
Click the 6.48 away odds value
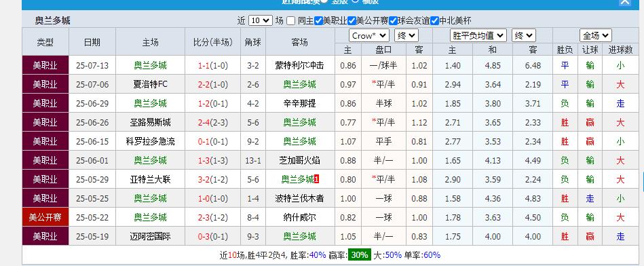pos(533,65)
